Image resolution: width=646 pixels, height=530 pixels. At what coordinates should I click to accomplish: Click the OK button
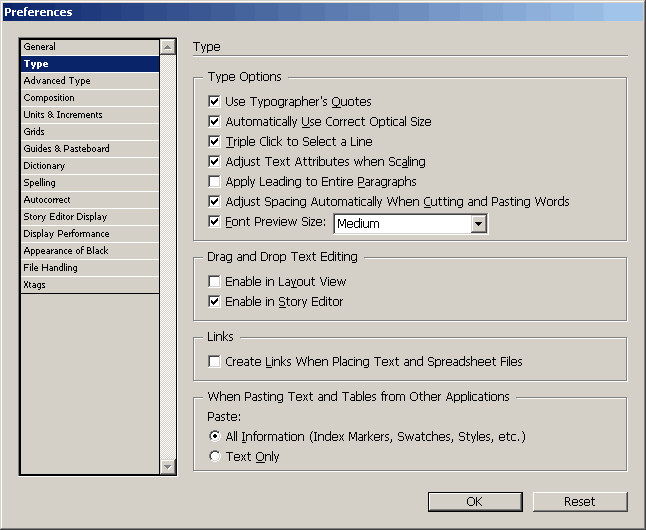pos(475,502)
